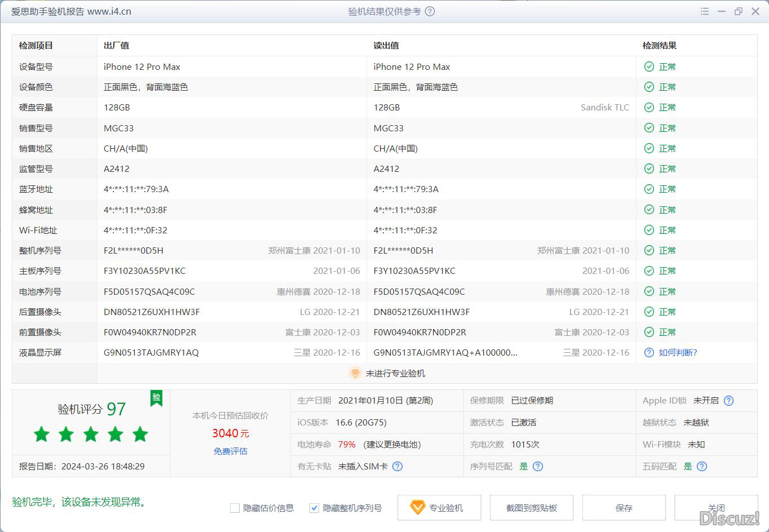Click 出厂值 front camera serial F0W04940KR7N0DP2R
The height and width of the screenshot is (532, 769).
click(150, 332)
